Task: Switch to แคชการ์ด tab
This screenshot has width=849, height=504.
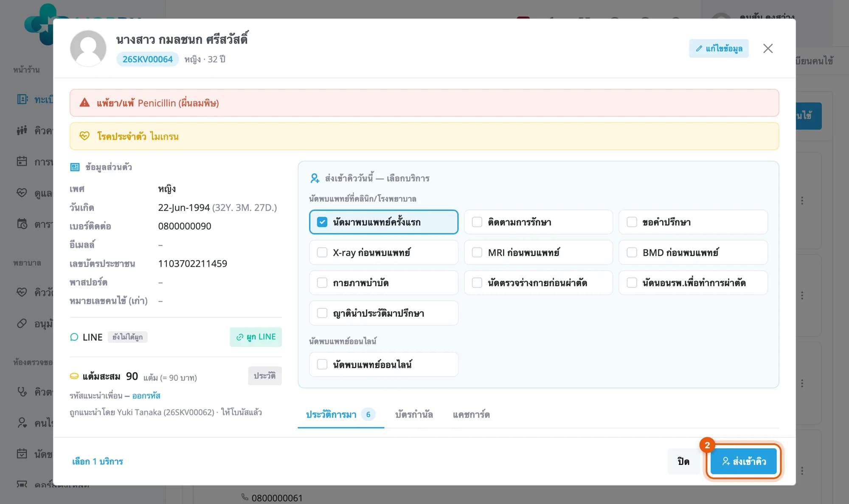Action: (x=471, y=414)
